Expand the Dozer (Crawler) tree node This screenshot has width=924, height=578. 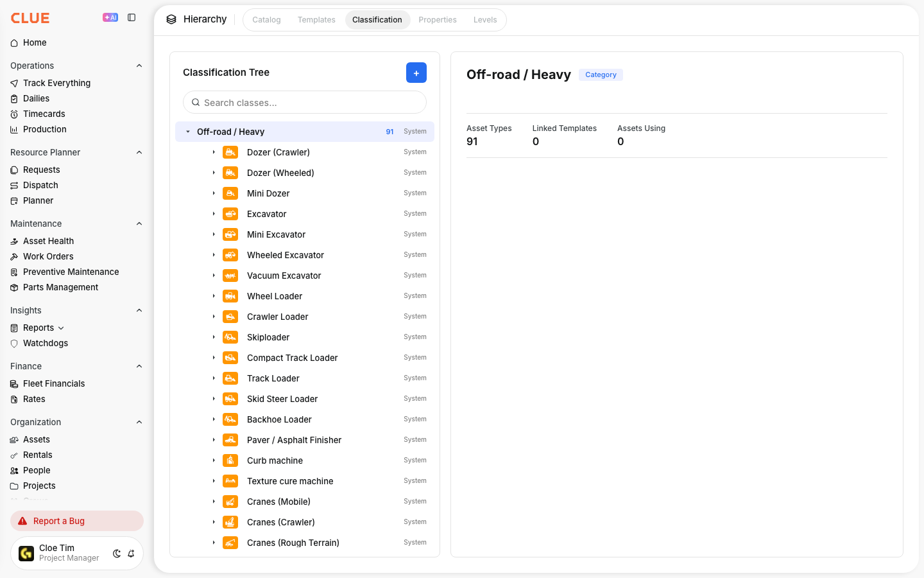(x=214, y=152)
